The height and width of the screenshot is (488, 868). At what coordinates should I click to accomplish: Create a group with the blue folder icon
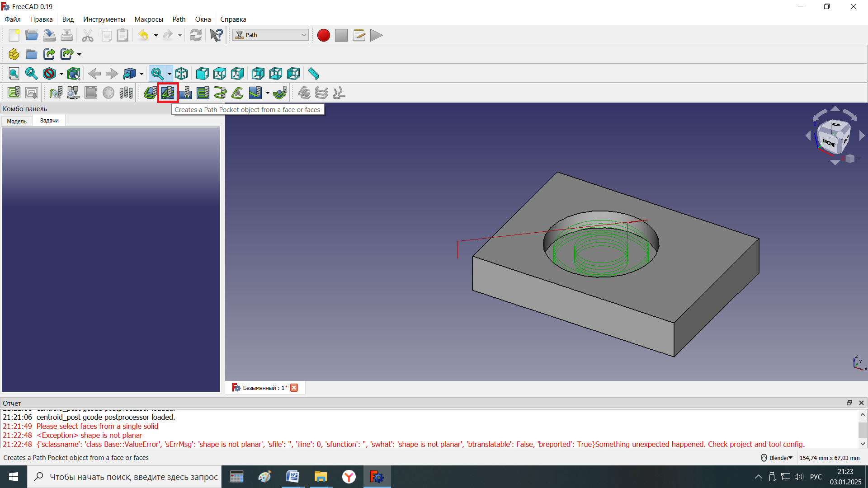coord(32,54)
